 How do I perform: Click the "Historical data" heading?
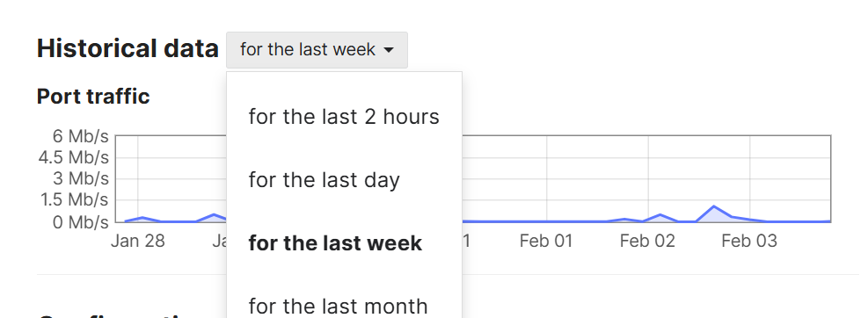pos(128,49)
